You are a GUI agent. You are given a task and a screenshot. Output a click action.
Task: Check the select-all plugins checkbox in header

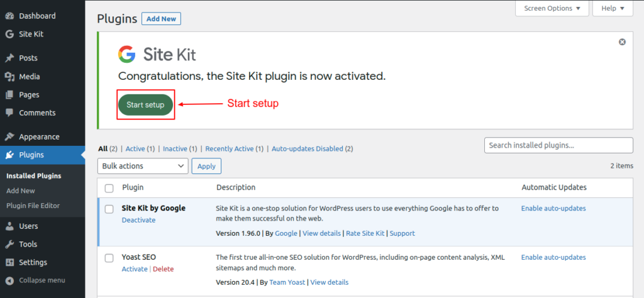(109, 188)
